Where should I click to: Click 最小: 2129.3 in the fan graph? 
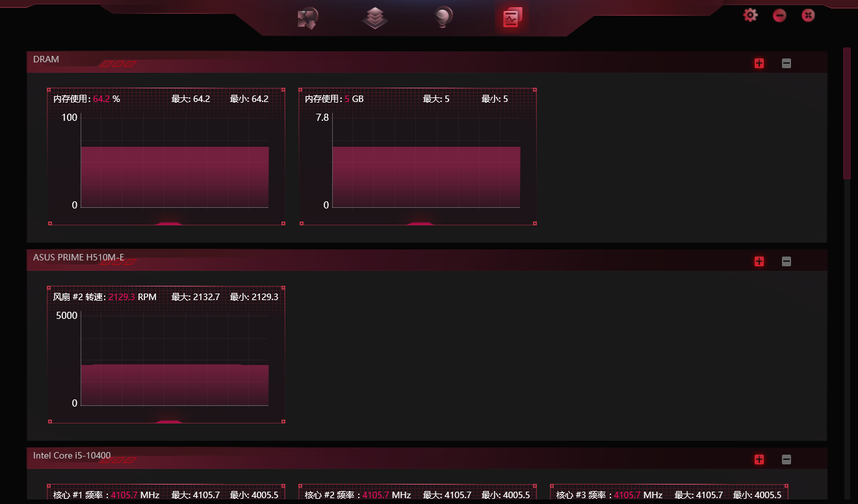[254, 297]
